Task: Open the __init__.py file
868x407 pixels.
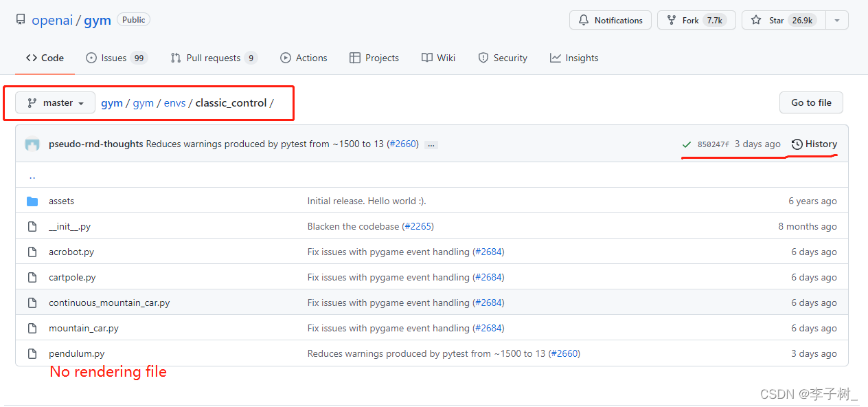Action: point(69,226)
